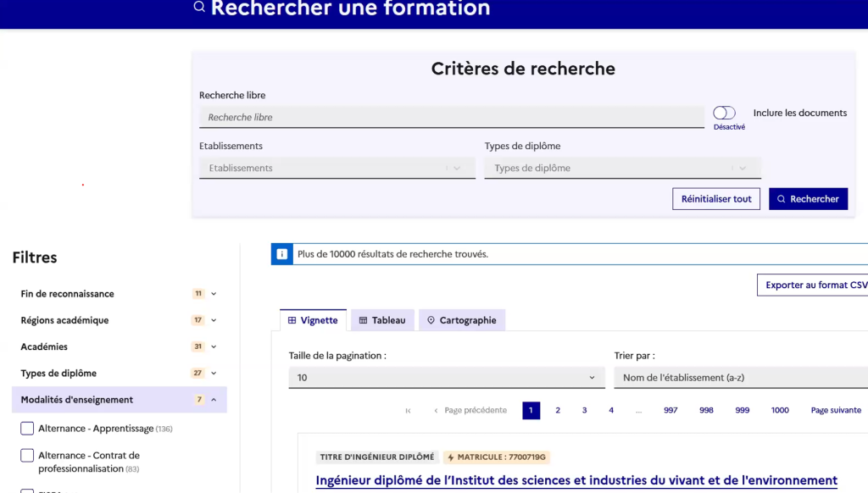868x493 pixels.
Task: Open the Etablissements dropdown
Action: (337, 168)
